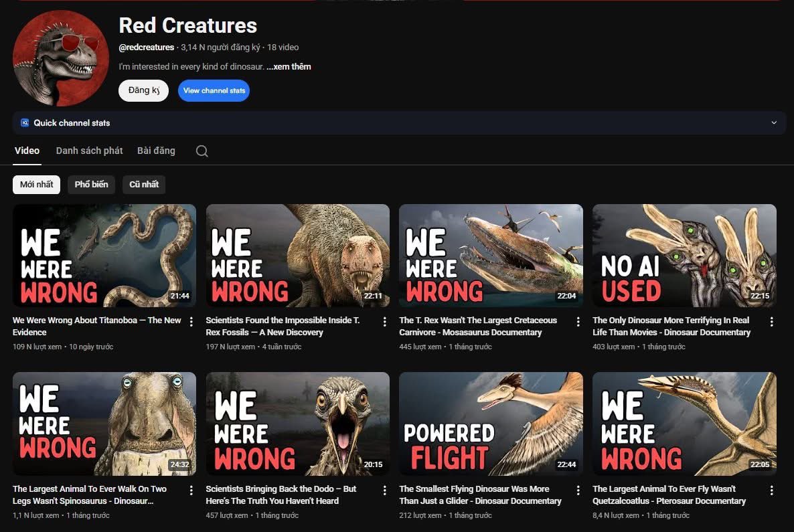Open options menu for Mosasaurus Documentary video
This screenshot has height=532, width=794.
[578, 321]
